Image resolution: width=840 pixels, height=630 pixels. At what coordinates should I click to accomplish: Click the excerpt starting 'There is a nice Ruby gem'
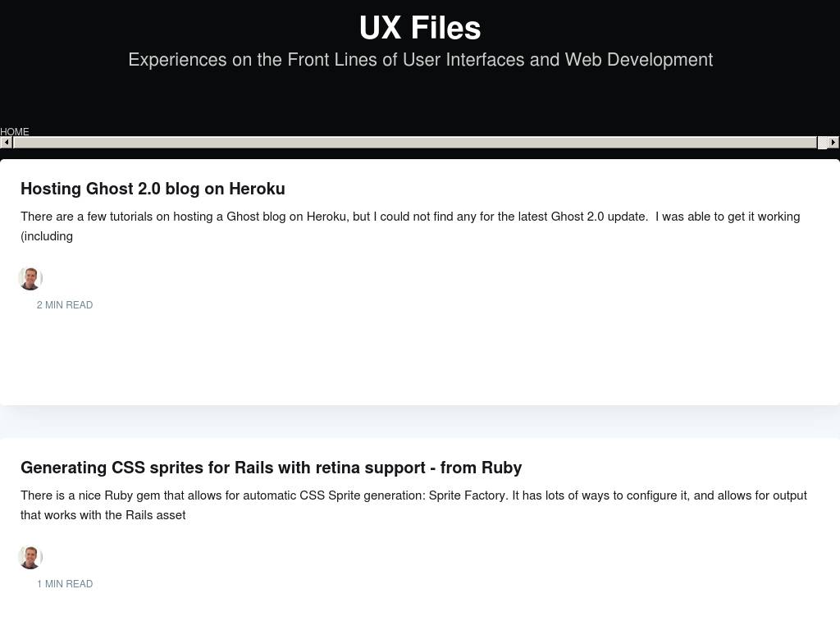coord(413,505)
